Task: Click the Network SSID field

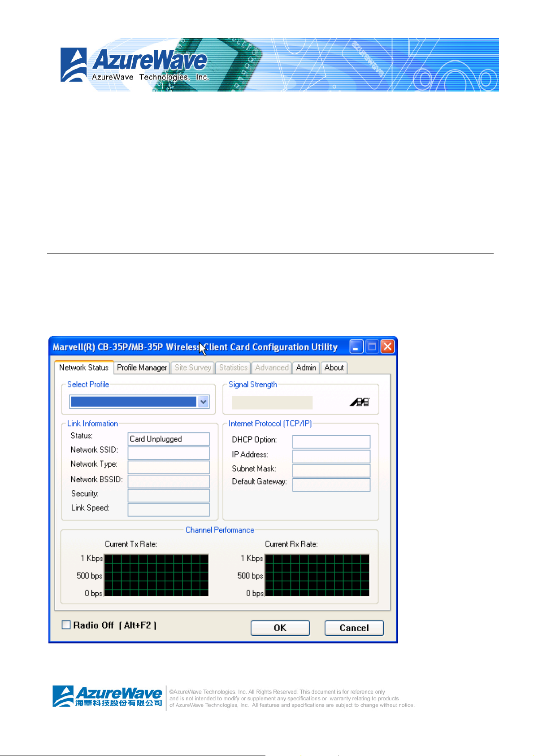Action: coord(169,453)
